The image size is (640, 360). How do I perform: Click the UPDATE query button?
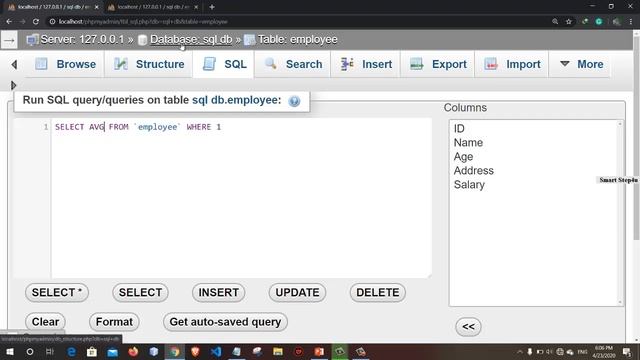point(297,293)
